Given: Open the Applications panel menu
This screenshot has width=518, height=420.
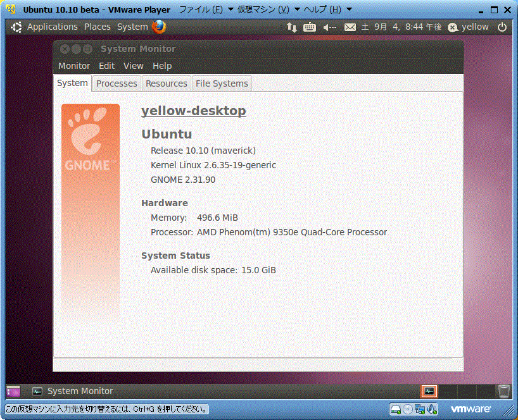Looking at the screenshot, I should point(52,27).
